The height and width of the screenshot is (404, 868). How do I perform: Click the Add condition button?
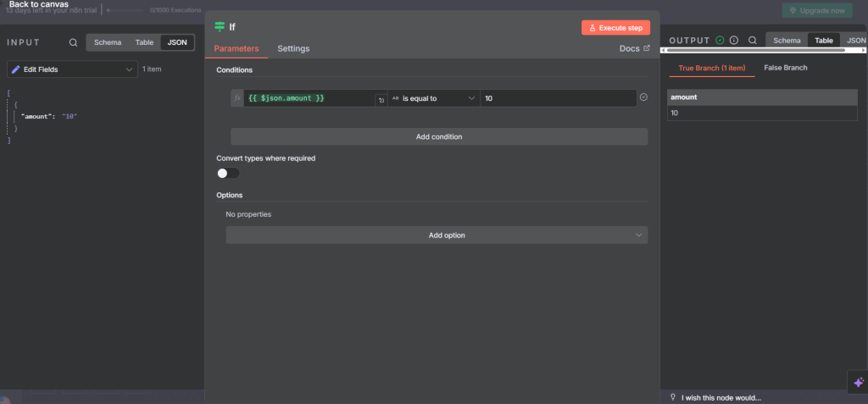coord(438,136)
